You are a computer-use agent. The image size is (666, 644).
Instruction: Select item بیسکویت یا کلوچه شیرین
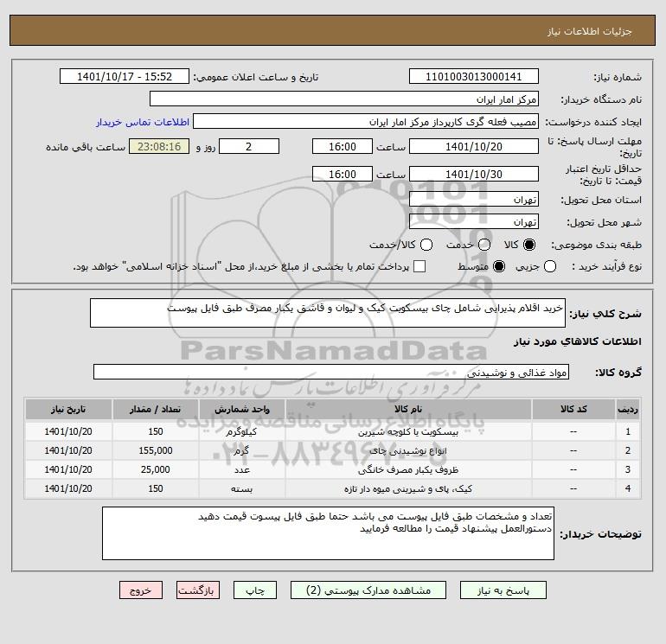(x=408, y=432)
